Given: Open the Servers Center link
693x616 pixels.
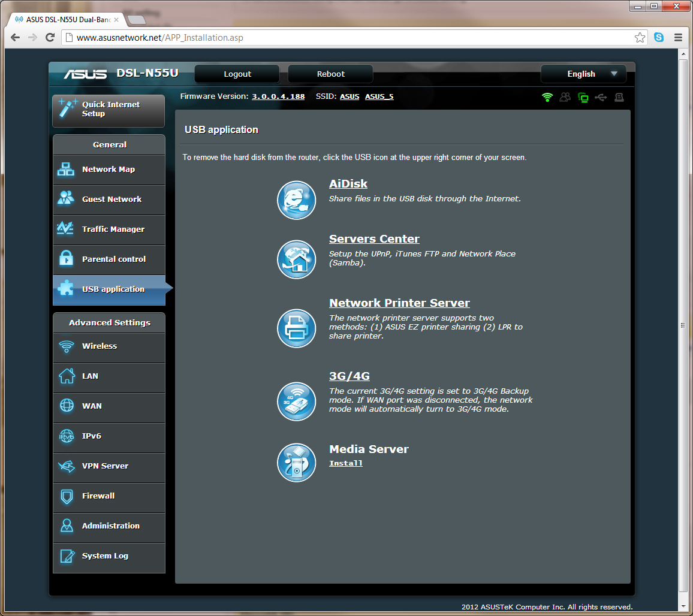Looking at the screenshot, I should (374, 238).
